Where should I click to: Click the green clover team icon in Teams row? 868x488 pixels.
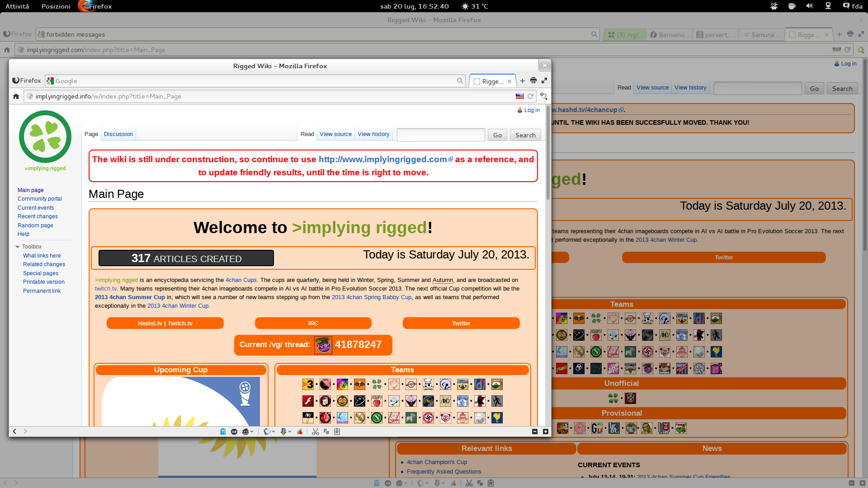tap(377, 385)
